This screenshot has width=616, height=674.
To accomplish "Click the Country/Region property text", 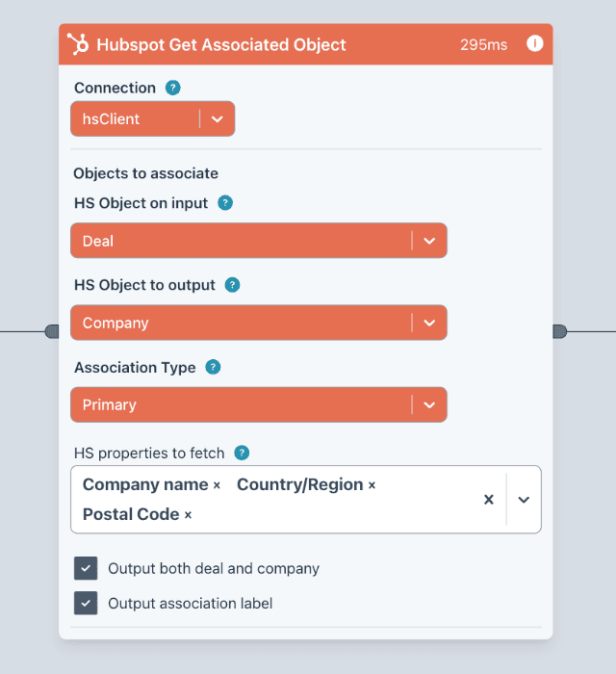I will (300, 485).
